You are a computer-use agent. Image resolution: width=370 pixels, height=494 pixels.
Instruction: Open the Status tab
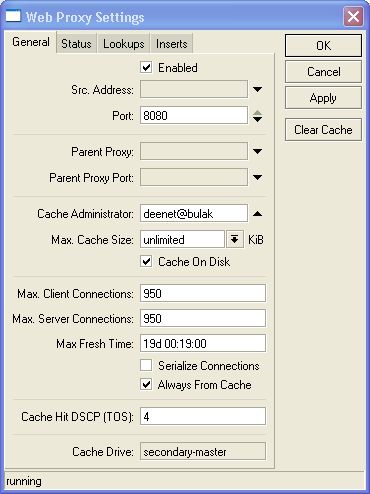click(76, 43)
